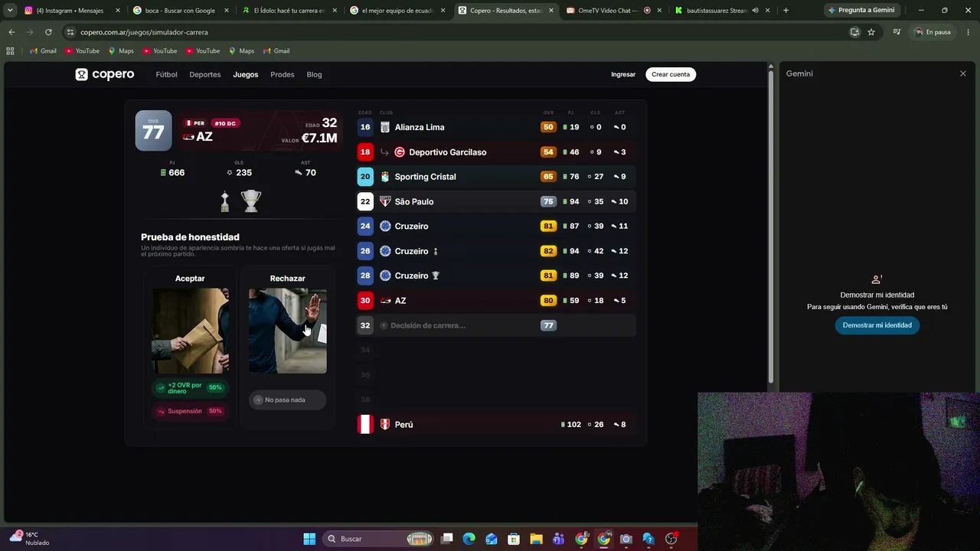Click the Copero logo in the header
The width and height of the screenshot is (980, 551).
coord(105,74)
